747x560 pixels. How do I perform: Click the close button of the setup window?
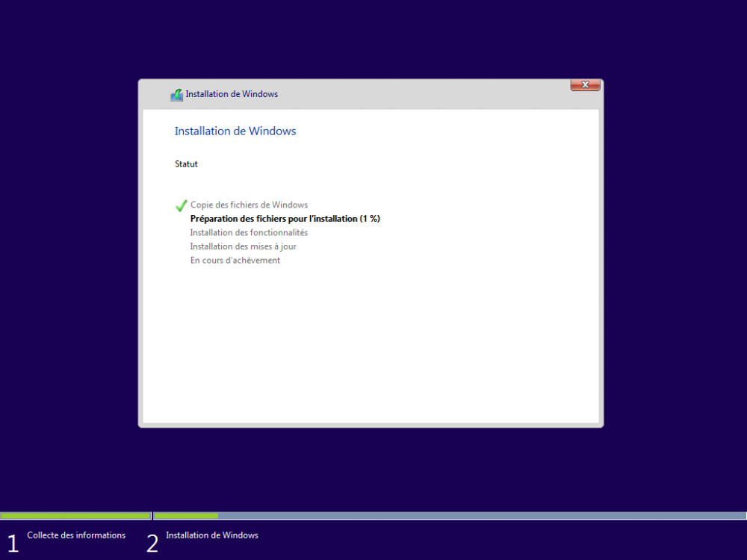(585, 84)
